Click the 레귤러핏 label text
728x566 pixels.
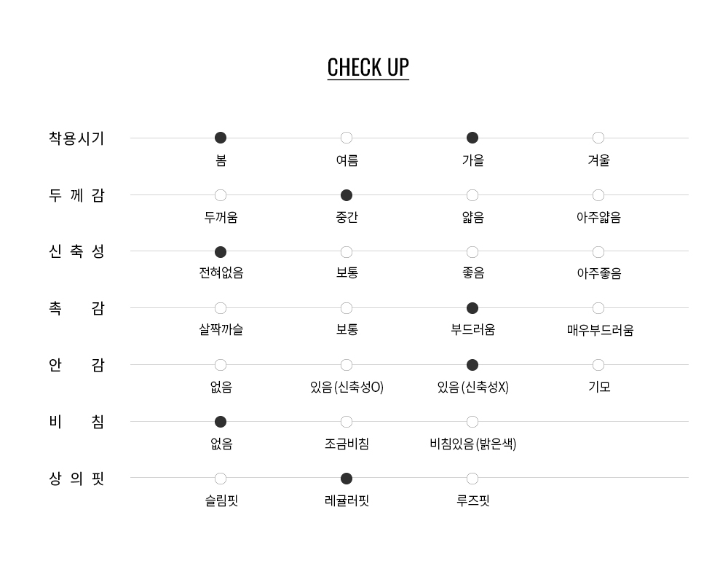click(347, 501)
